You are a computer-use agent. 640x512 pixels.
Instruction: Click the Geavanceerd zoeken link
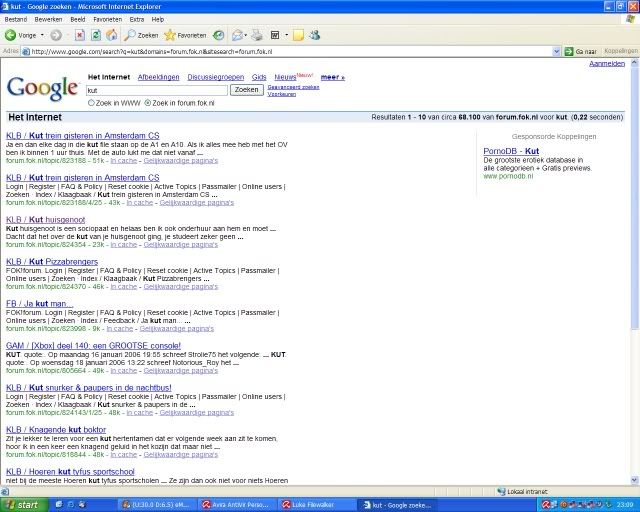[293, 87]
